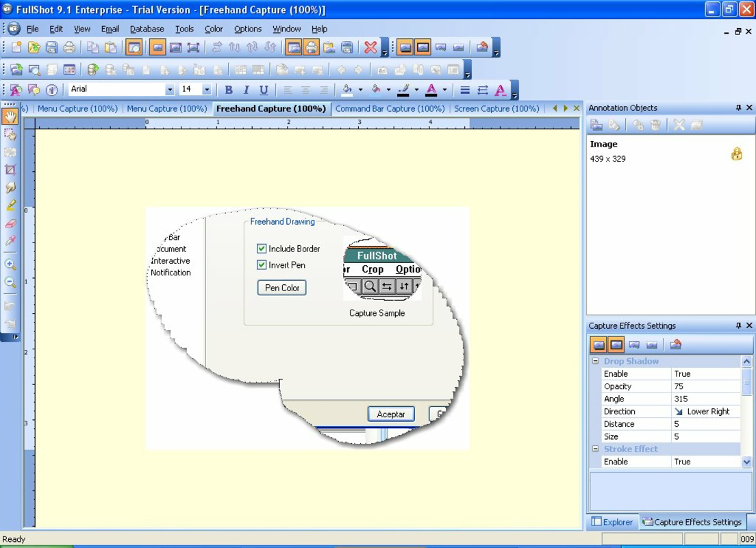
Task: Print using the printer toolbar icon
Action: pyautogui.click(x=69, y=47)
